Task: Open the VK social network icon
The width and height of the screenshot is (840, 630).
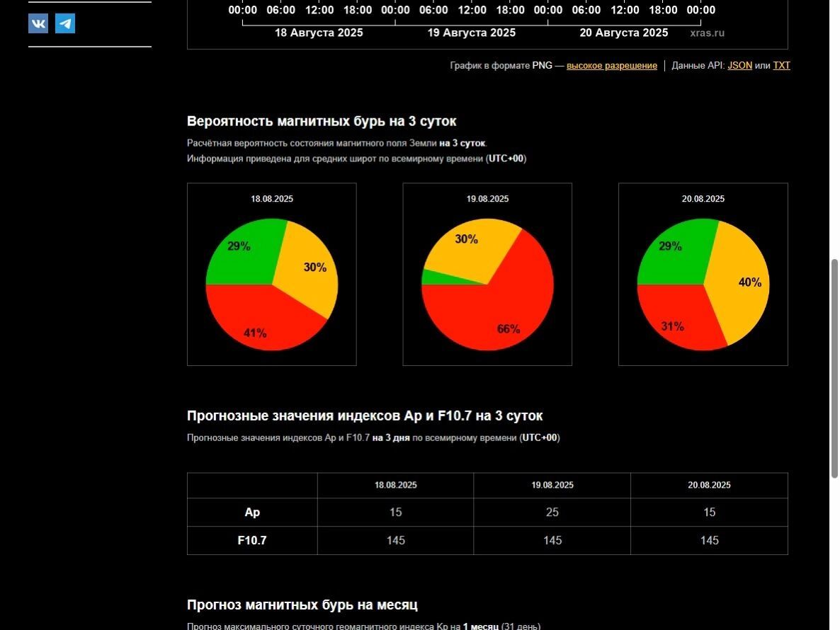Action: [x=38, y=23]
